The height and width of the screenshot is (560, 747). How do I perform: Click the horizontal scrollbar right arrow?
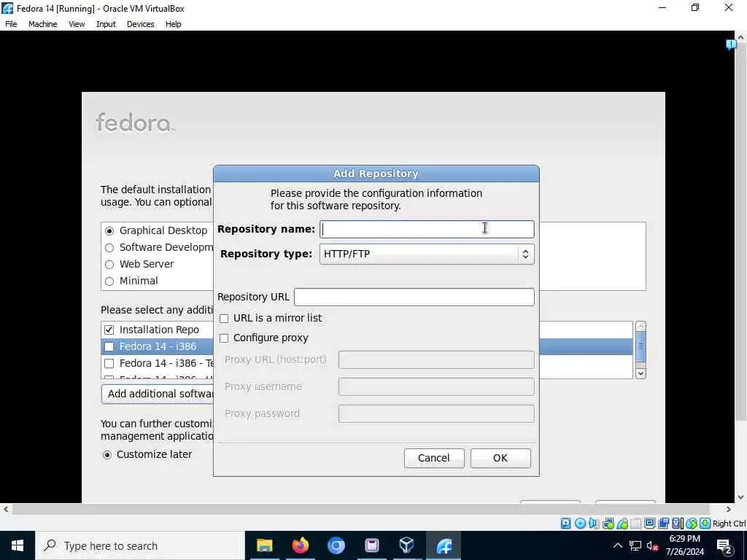click(729, 510)
